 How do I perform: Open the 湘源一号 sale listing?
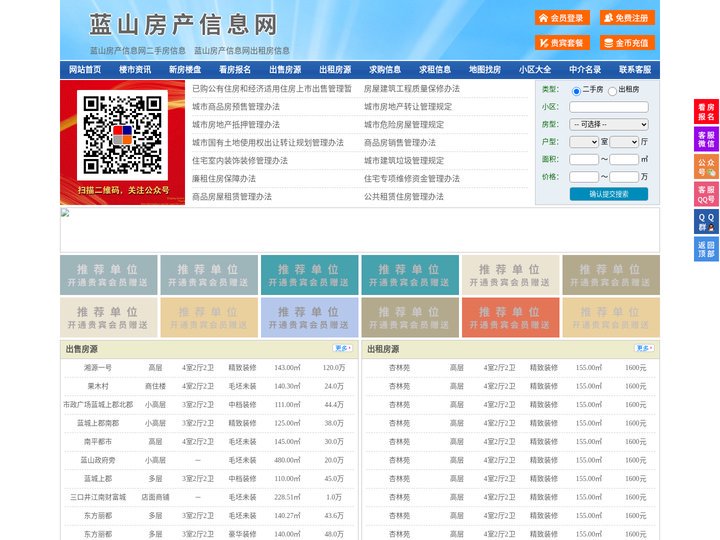(98, 368)
